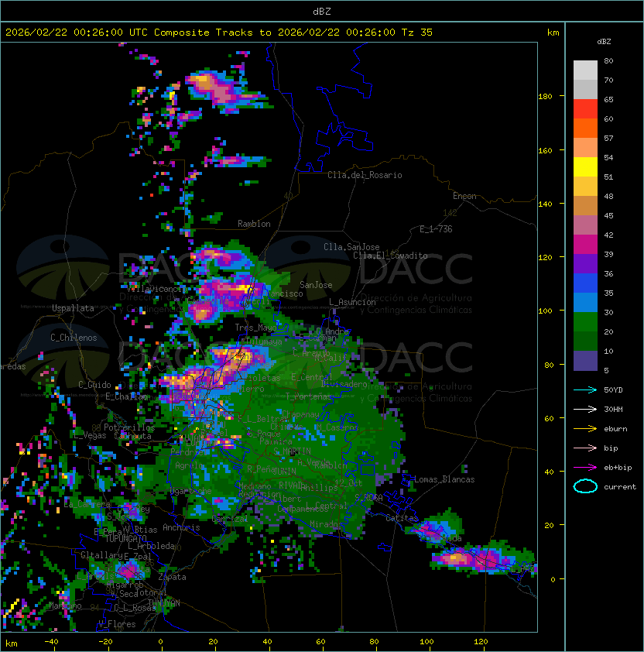Select the 54 dBZ yellow color swatch

click(585, 166)
